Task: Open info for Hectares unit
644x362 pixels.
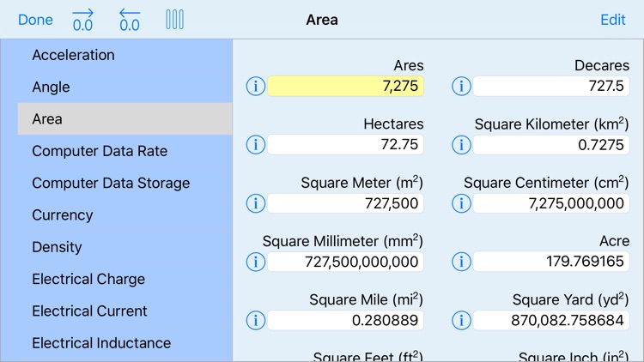Action: [x=256, y=145]
